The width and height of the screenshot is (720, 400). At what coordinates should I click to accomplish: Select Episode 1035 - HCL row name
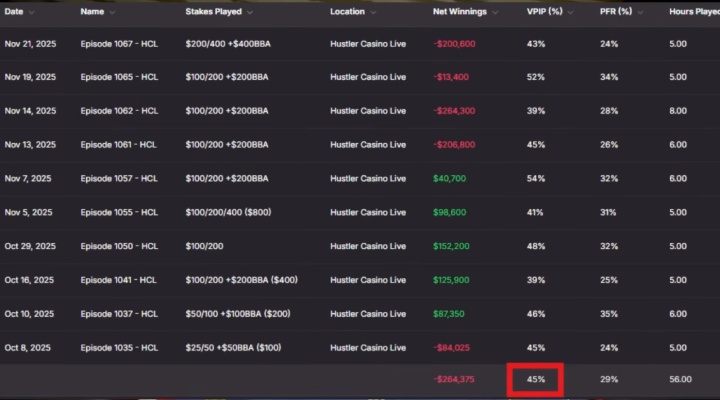(118, 348)
